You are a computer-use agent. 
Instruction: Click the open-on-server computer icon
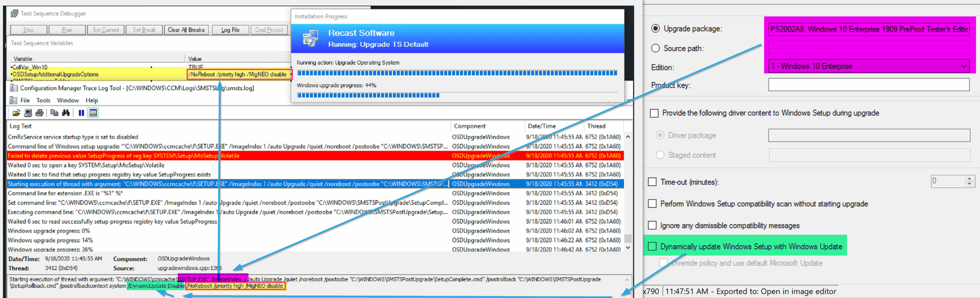point(28,113)
